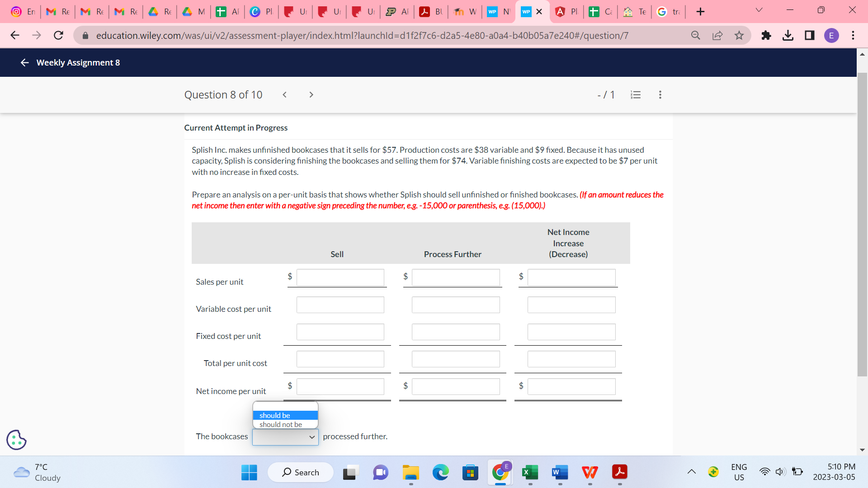Viewport: 868px width, 488px height.
Task: Open a new browser tab
Action: click(x=700, y=12)
